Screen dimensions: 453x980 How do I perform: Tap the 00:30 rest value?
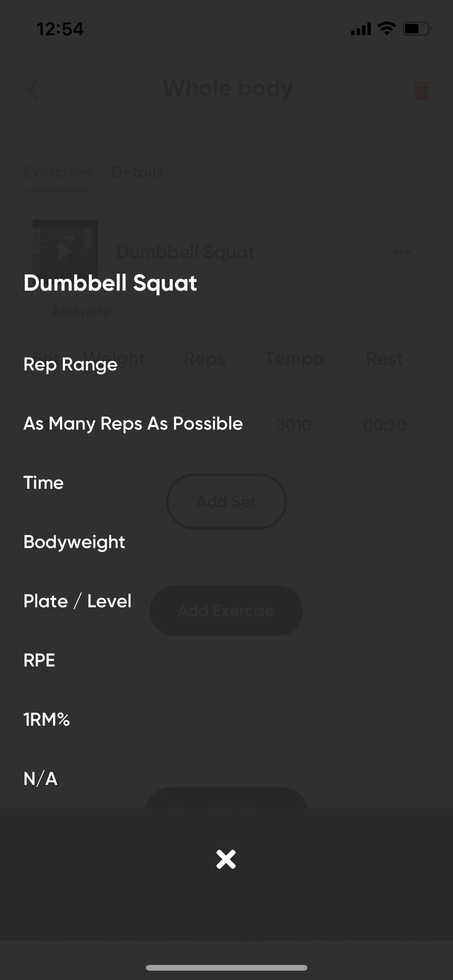[x=385, y=425]
